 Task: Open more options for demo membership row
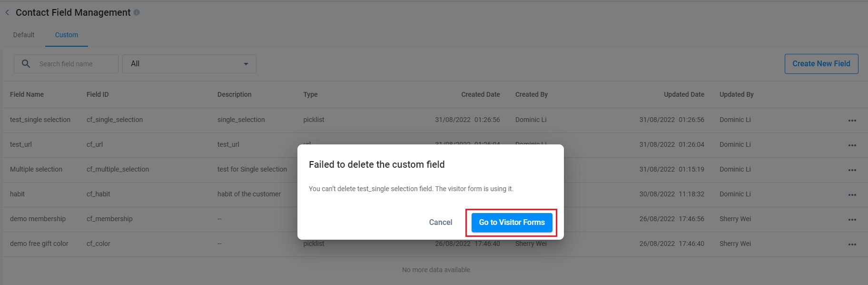pyautogui.click(x=852, y=220)
